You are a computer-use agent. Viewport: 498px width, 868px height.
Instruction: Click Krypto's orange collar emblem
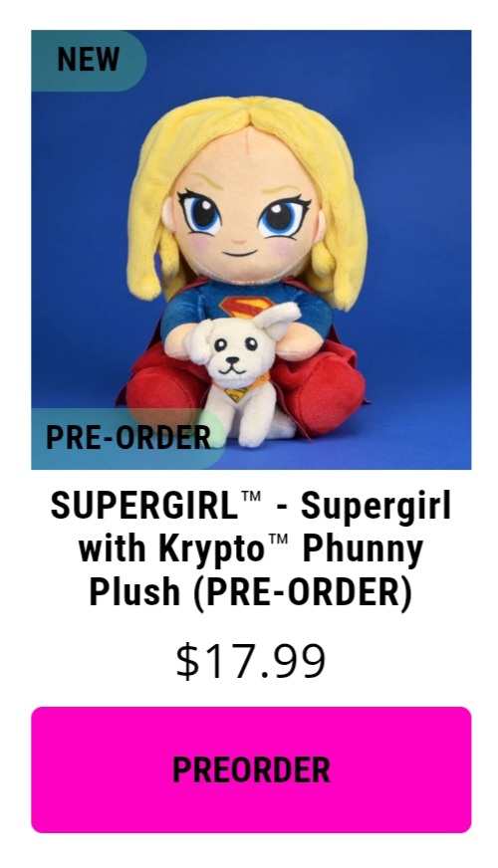pyautogui.click(x=236, y=393)
